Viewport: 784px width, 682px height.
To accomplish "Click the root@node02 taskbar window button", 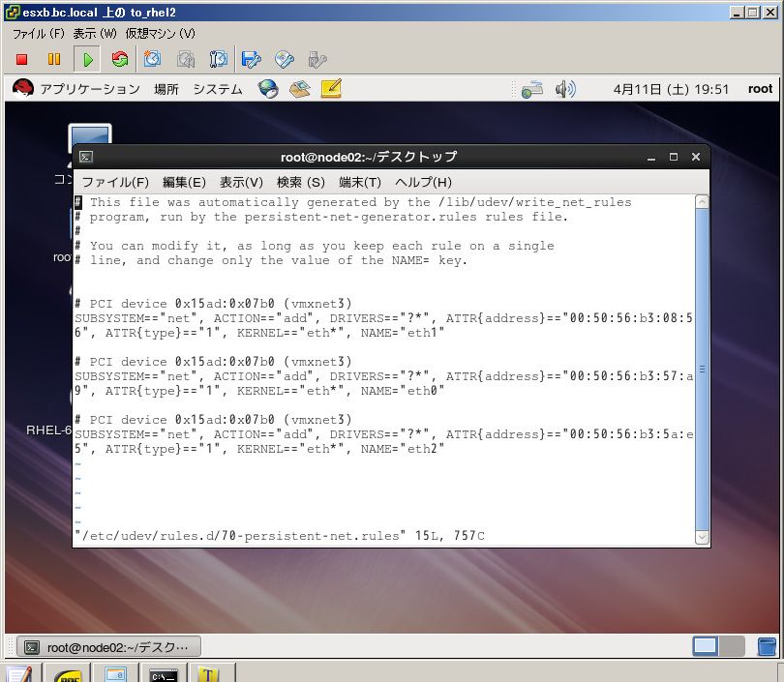I will (x=108, y=646).
